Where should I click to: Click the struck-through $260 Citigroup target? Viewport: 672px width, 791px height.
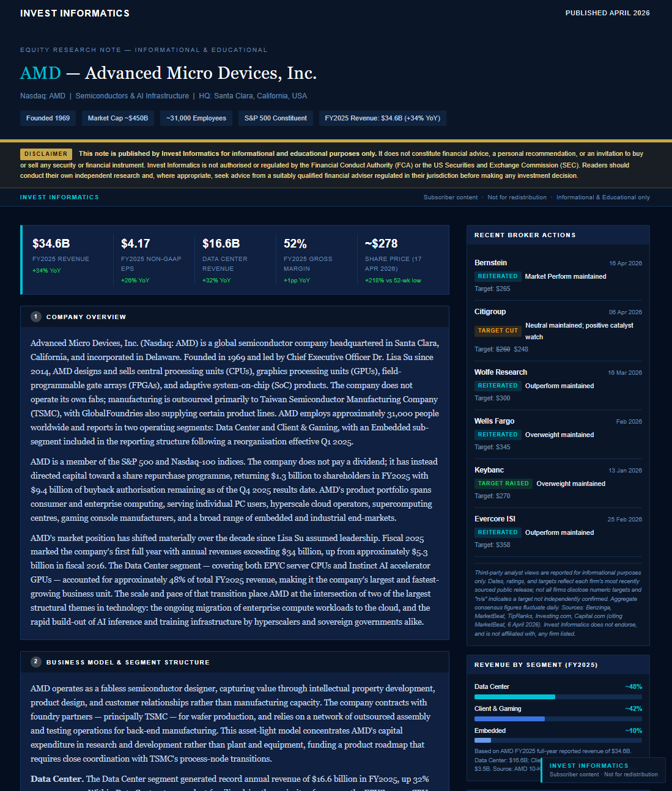(503, 349)
